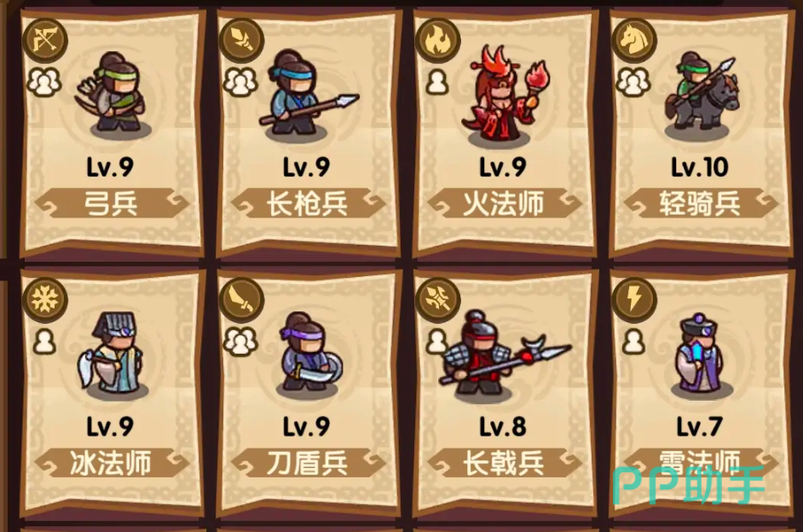Click the lightning bolt icon on 雷法师 card
This screenshot has width=803, height=532.
[633, 299]
